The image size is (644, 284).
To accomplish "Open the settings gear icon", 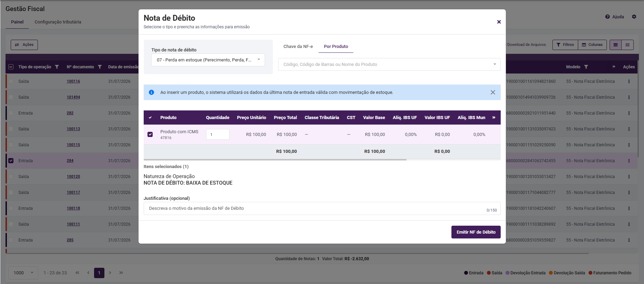I will click(x=634, y=17).
